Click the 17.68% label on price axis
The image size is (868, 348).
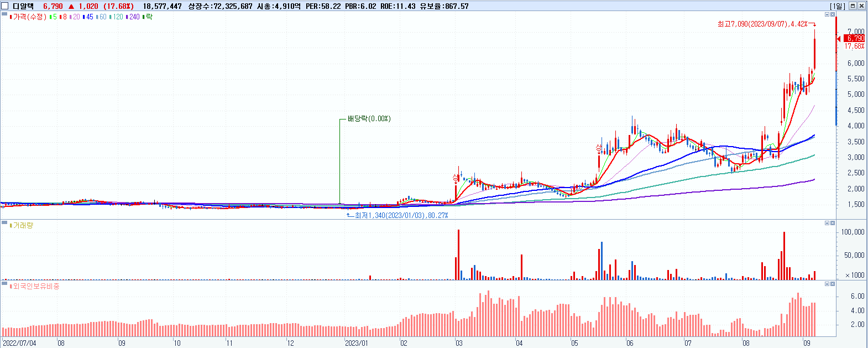tap(854, 46)
